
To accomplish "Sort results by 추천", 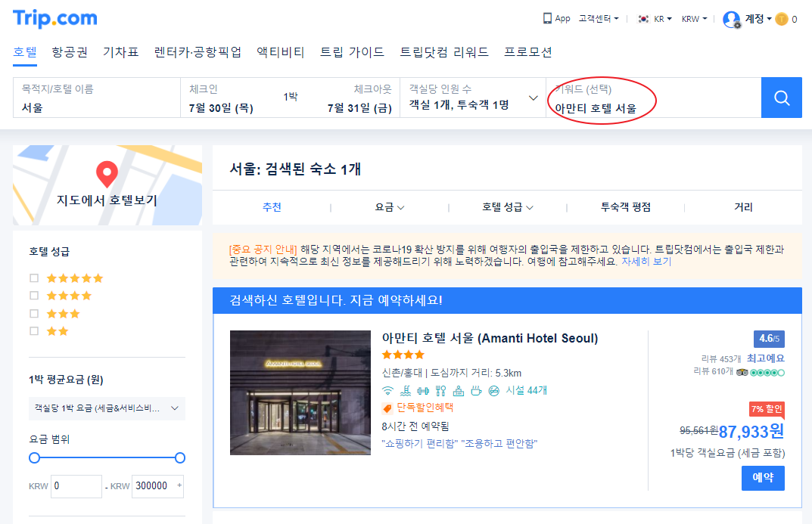I will [272, 207].
